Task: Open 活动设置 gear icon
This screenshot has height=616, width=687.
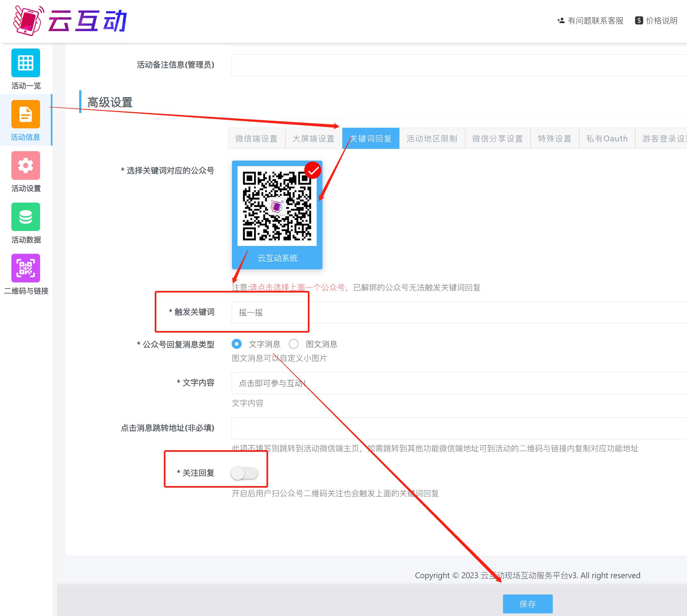Action: pos(26,165)
